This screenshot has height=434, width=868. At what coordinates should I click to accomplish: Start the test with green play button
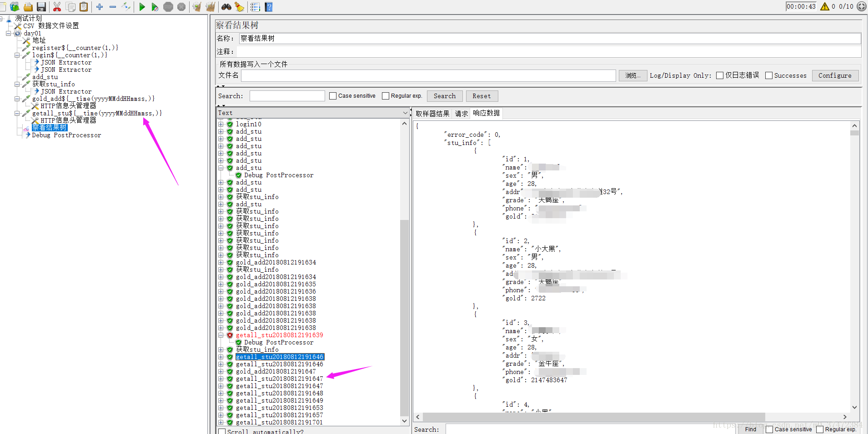142,7
